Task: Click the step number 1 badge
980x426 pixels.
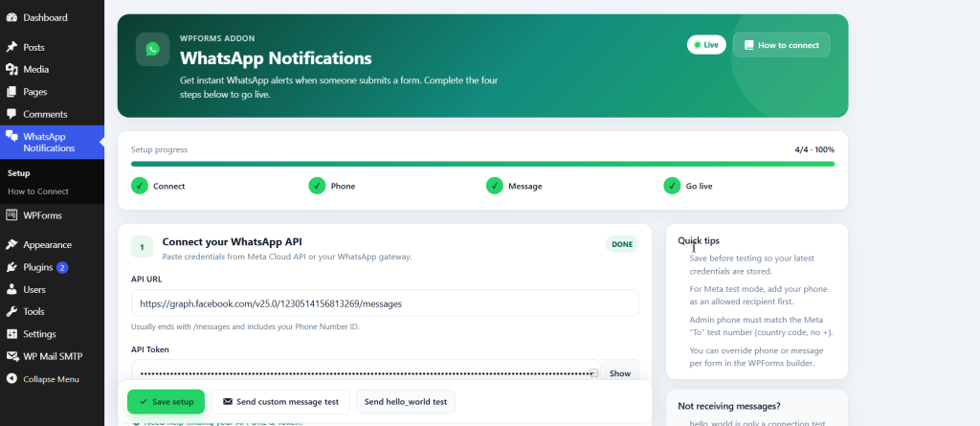Action: click(x=142, y=247)
